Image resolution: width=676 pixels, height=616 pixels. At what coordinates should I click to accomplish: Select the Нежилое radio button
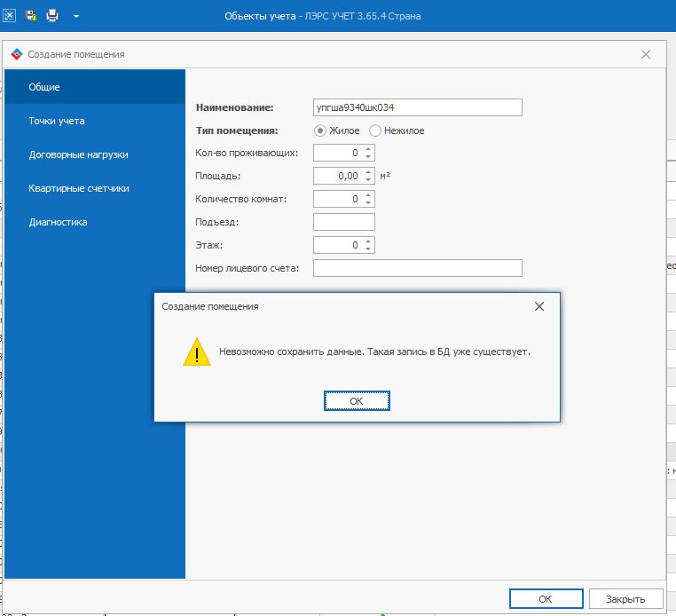click(x=375, y=130)
